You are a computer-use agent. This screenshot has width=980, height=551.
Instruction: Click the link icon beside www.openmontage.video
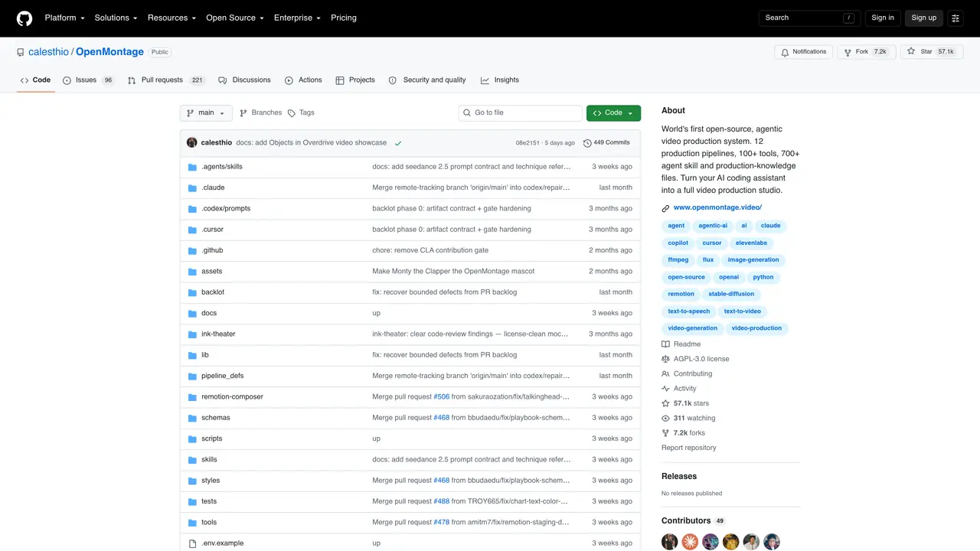coord(666,208)
